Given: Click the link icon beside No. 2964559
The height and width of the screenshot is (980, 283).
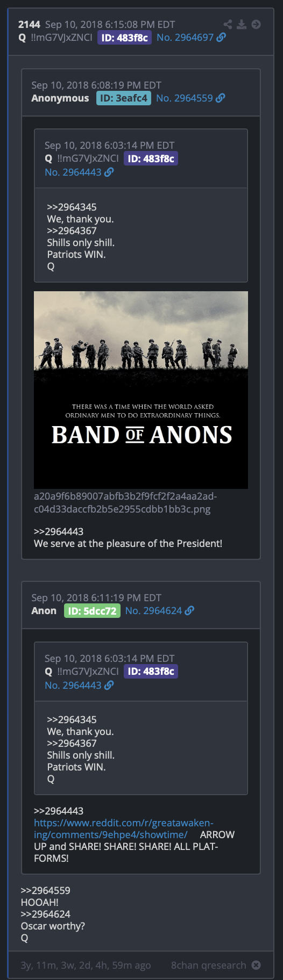Looking at the screenshot, I should click(220, 98).
